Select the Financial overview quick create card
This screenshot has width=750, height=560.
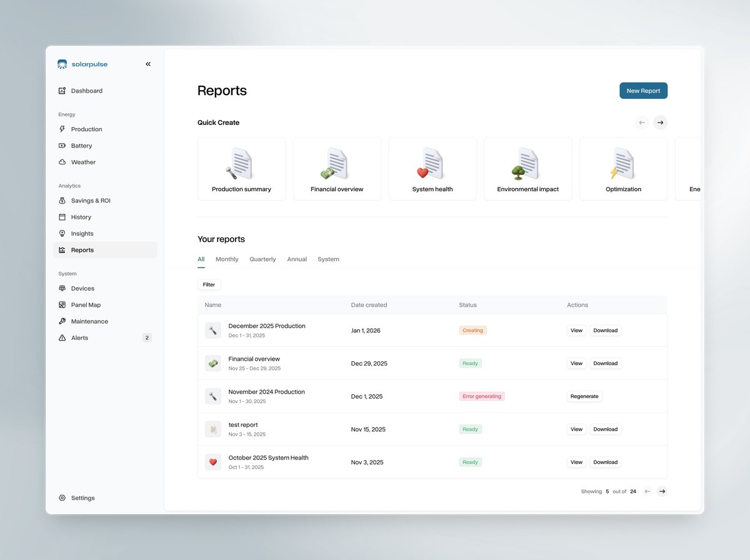coord(337,169)
